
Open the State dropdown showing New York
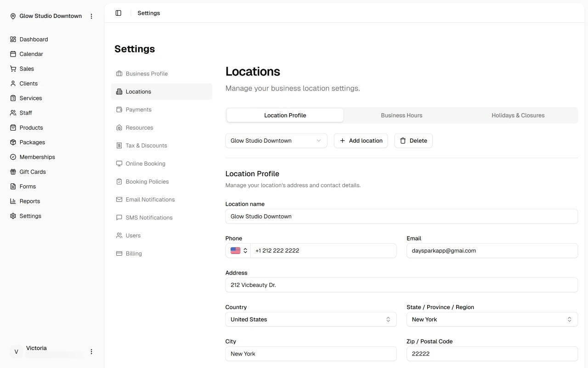[x=492, y=319]
